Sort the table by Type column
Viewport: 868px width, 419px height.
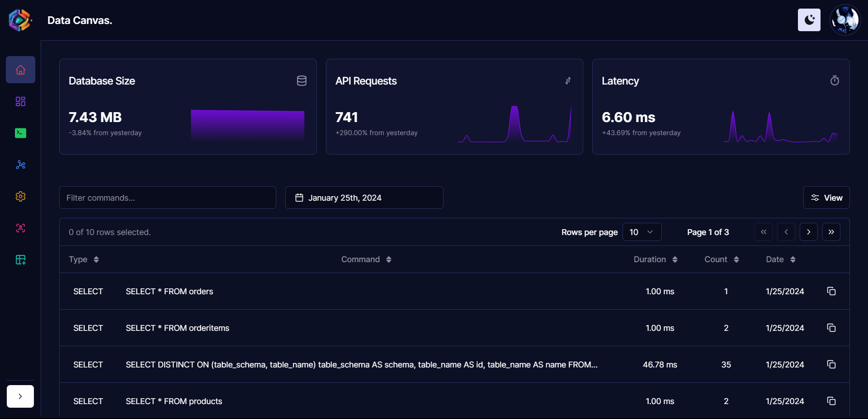[x=84, y=259]
